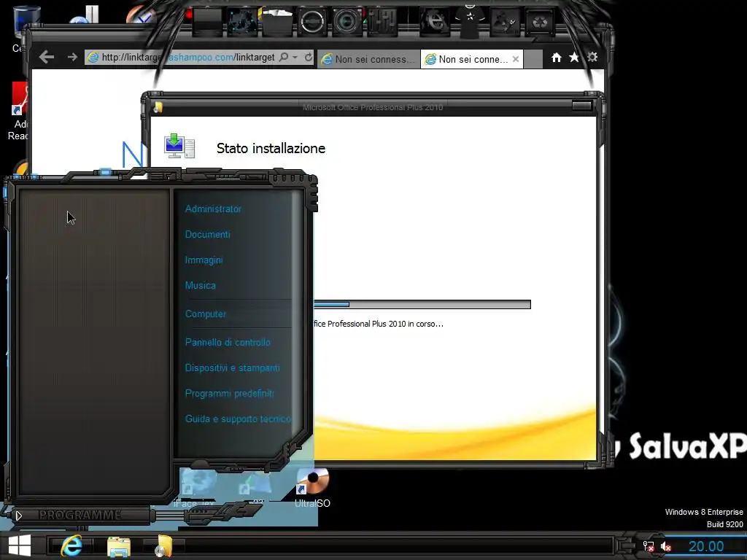The image size is (747, 560).
Task: Go back in Internet Explorer
Action: (x=47, y=58)
